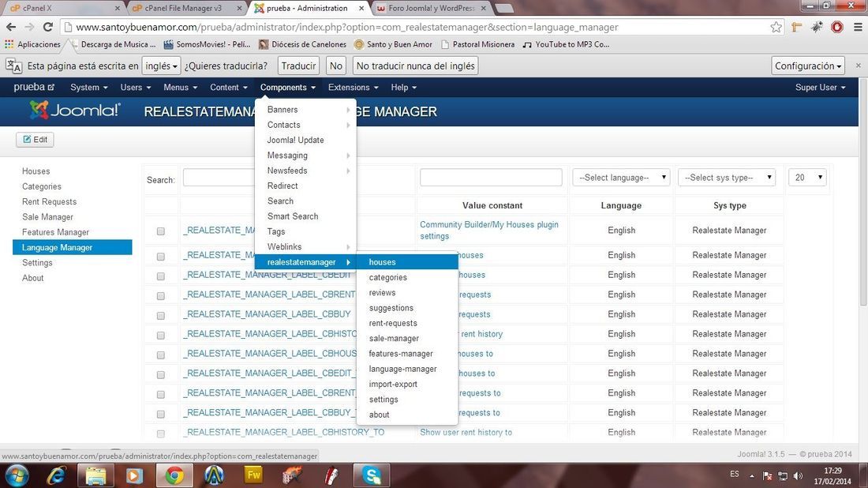Viewport: 868px width, 488px height.
Task: Open the Super User dropdown
Action: (820, 87)
